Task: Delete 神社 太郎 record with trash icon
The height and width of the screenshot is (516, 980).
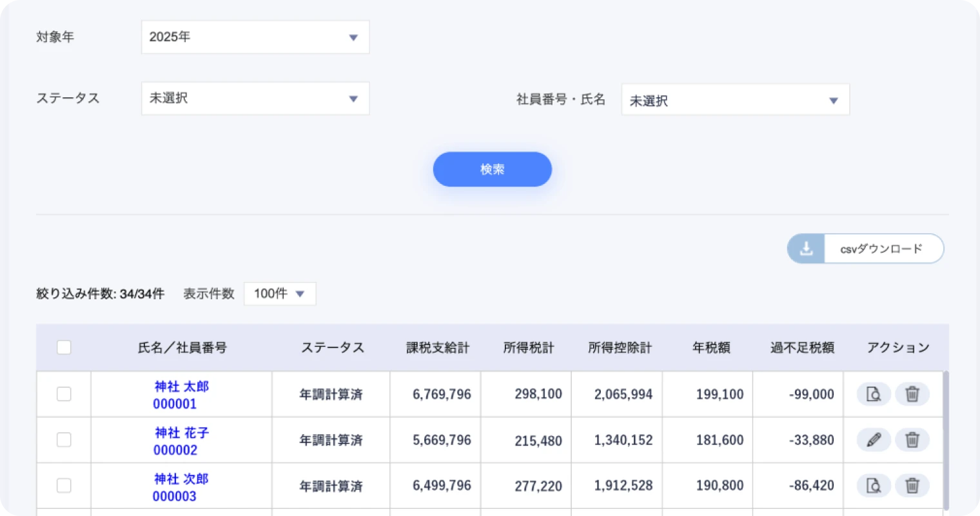Action: click(x=912, y=393)
